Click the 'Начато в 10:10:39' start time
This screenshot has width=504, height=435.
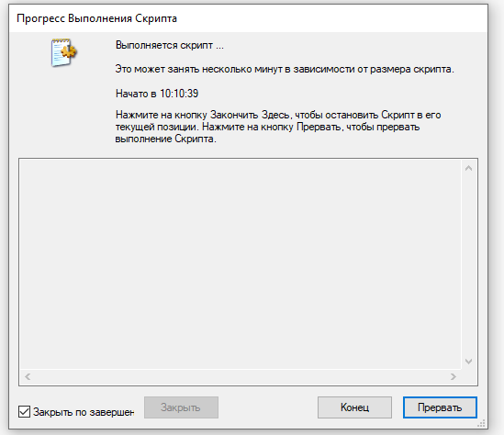tap(157, 94)
